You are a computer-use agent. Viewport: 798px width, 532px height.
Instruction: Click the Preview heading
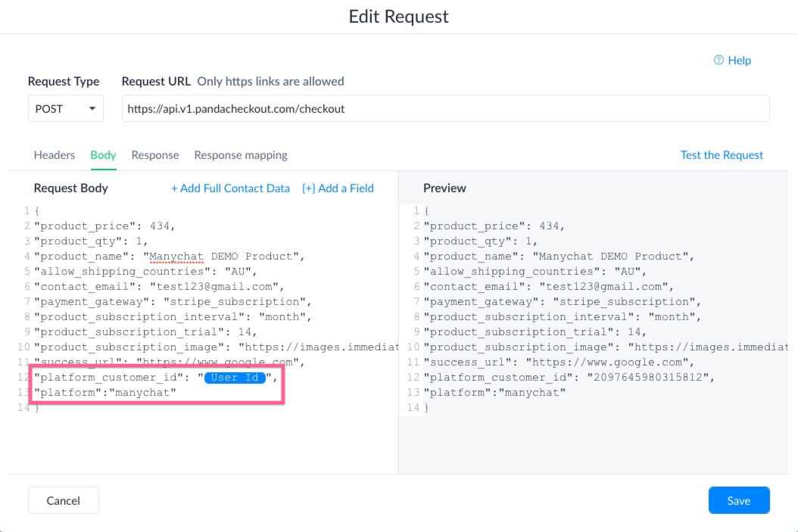[x=444, y=188]
